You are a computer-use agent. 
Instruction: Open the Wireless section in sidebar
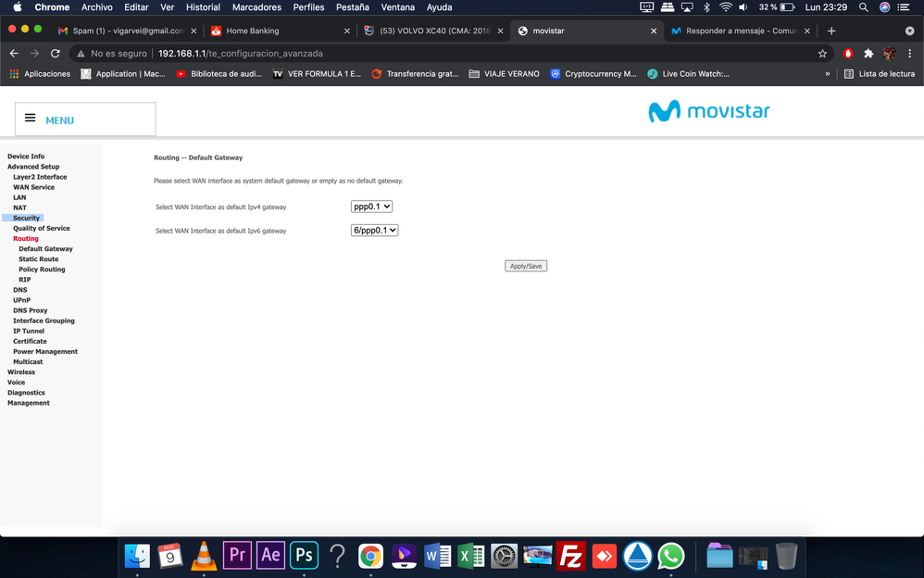[21, 372]
